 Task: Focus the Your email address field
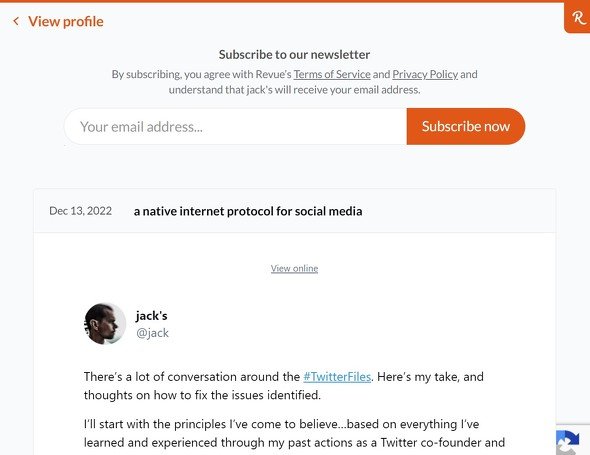[236, 126]
